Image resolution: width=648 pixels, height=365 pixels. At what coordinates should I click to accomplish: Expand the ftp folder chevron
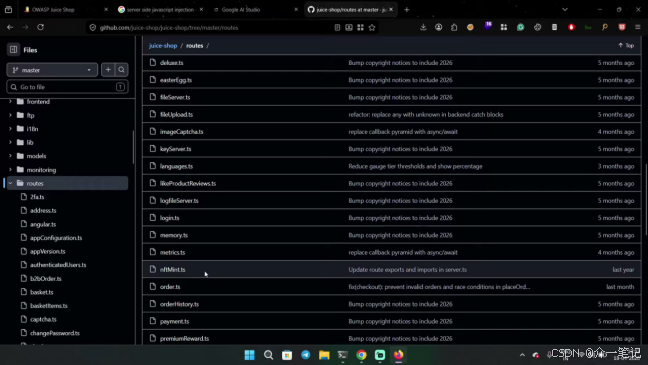tap(10, 115)
